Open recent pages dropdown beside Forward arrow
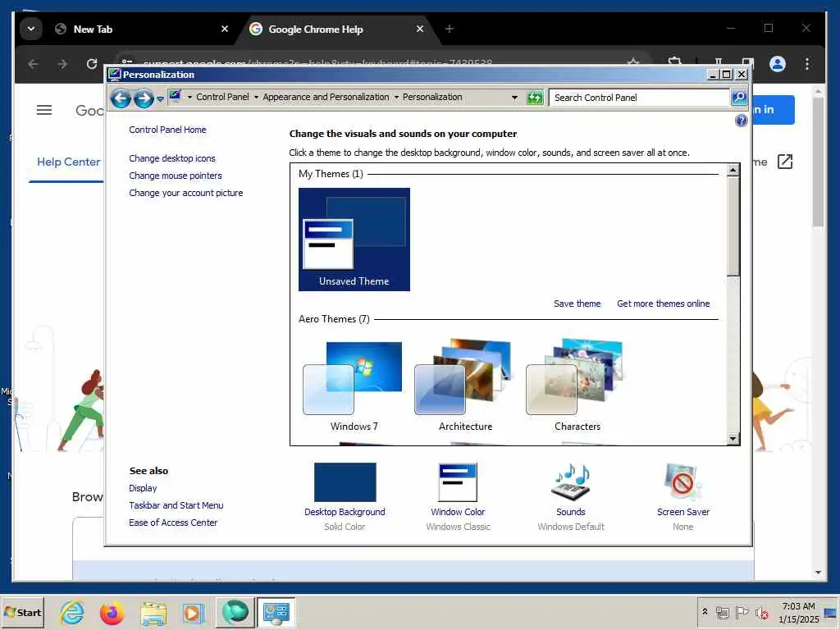 pos(160,98)
